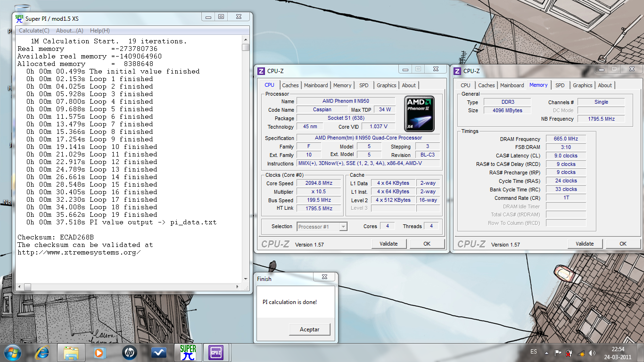The image size is (644, 362).
Task: Switch to Mainboard tab in left CPU-Z
Action: tap(316, 85)
